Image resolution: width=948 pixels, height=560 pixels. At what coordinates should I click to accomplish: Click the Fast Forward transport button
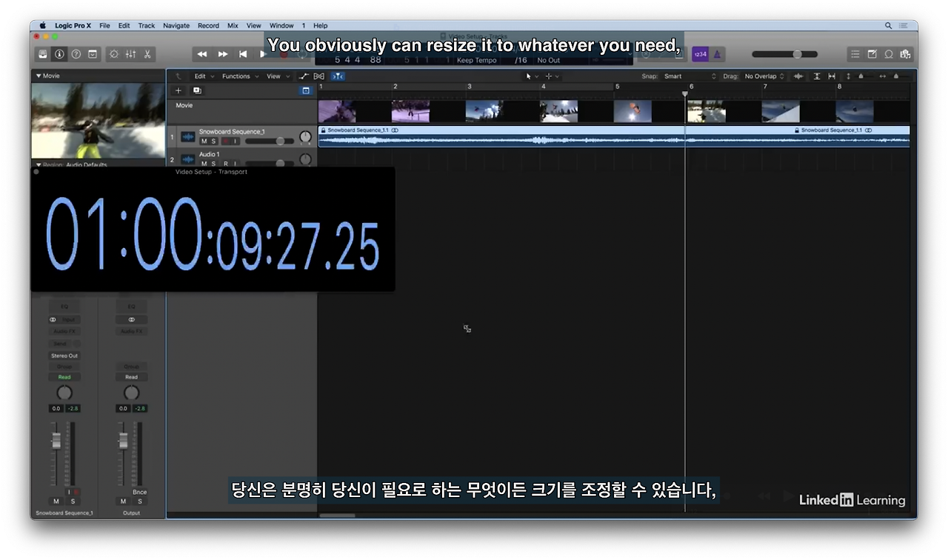(222, 54)
